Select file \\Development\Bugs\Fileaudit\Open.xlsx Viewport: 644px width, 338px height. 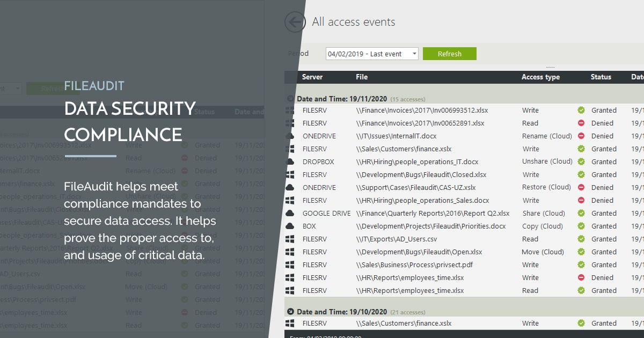click(x=419, y=252)
